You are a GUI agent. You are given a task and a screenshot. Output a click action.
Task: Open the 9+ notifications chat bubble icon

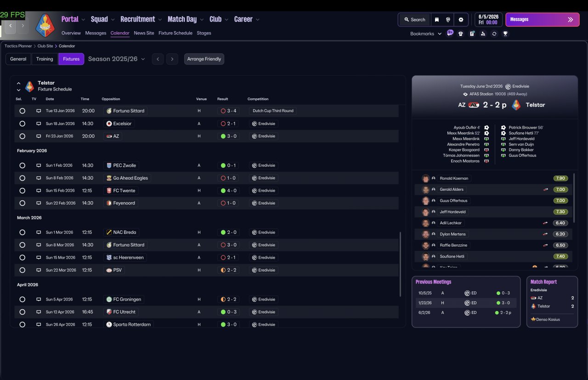450,33
